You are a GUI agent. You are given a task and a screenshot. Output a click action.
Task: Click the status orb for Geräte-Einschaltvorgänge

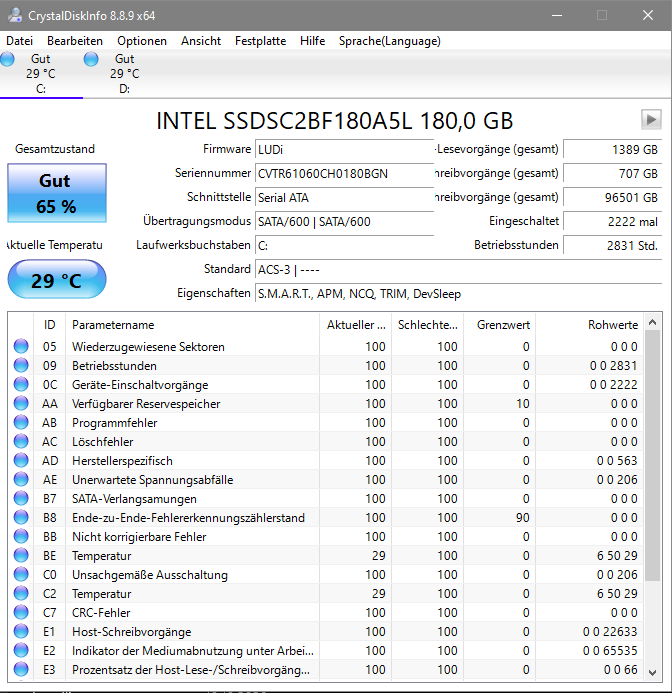[x=21, y=385]
